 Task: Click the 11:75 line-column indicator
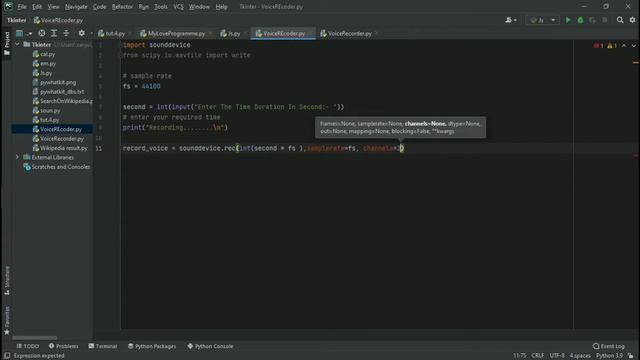(x=520, y=356)
